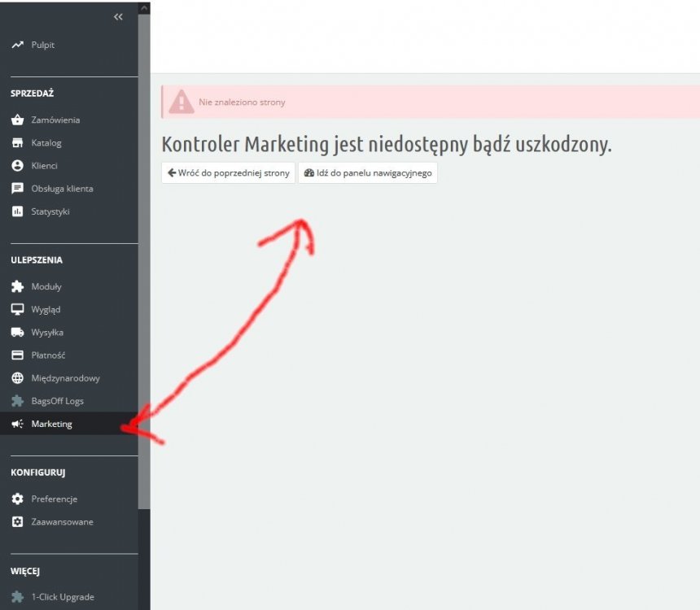This screenshot has width=700, height=610.
Task: Click the WIĘCEJ section heading
Action: click(25, 571)
